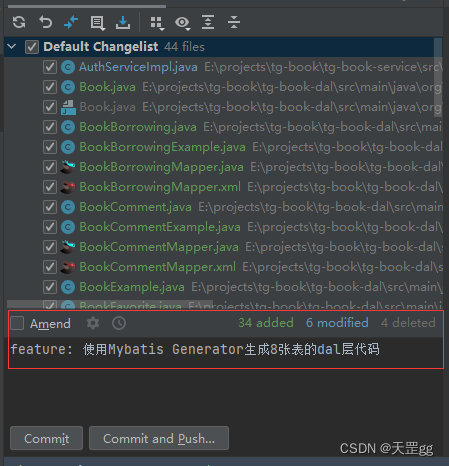449x466 pixels.
Task: Click the BookCommentExample.java class icon
Action: tap(68, 227)
